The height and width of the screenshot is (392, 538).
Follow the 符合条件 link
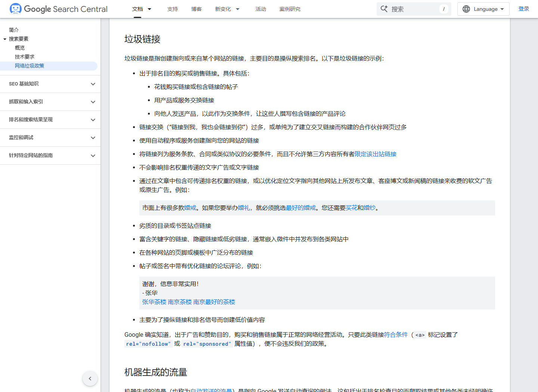pyautogui.click(x=396, y=335)
